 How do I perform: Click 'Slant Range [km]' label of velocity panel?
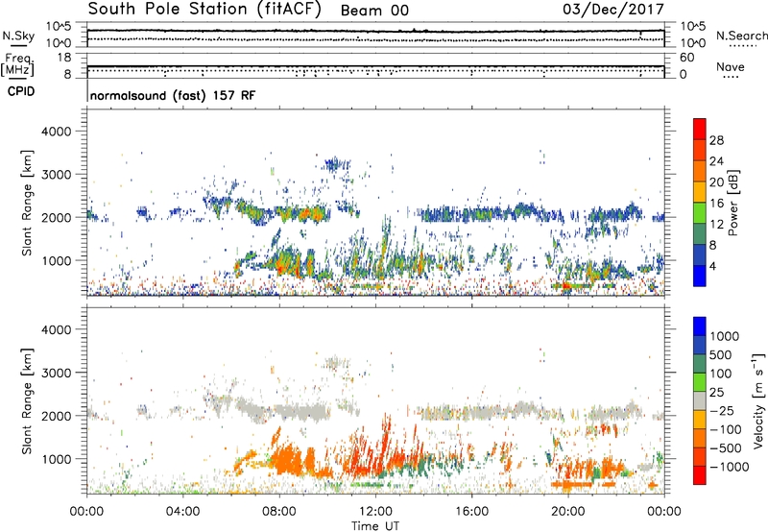pos(27,401)
